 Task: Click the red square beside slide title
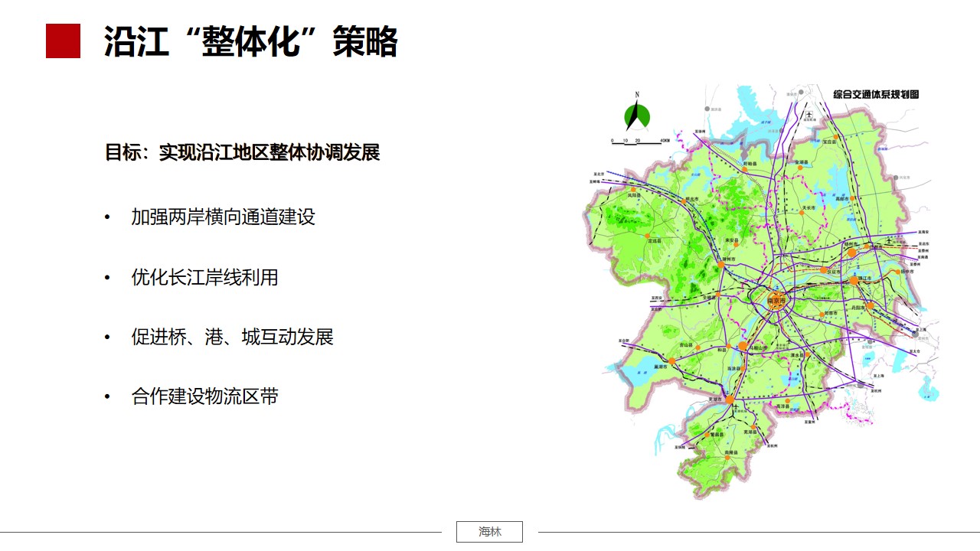click(x=63, y=41)
